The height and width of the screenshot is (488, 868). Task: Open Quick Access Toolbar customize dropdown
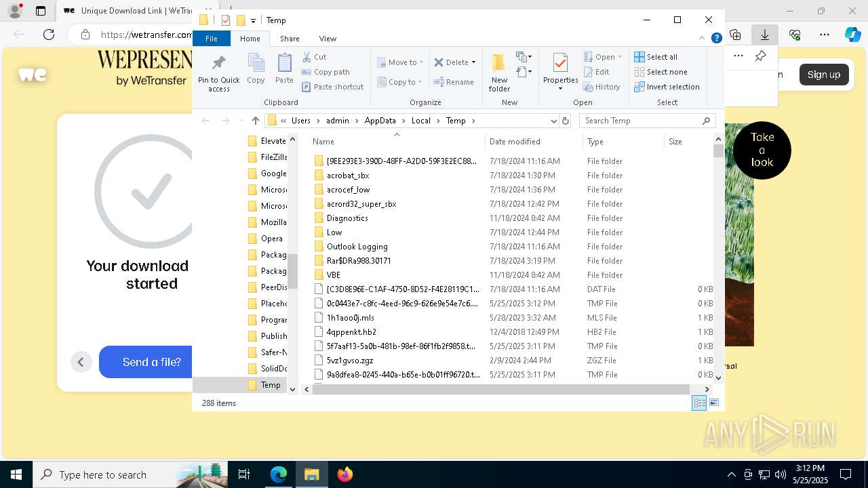pos(253,20)
